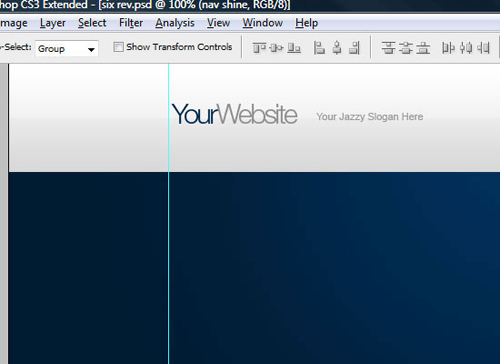The image size is (500, 364).
Task: Use the Distribute left edges icon
Action: coord(448,48)
